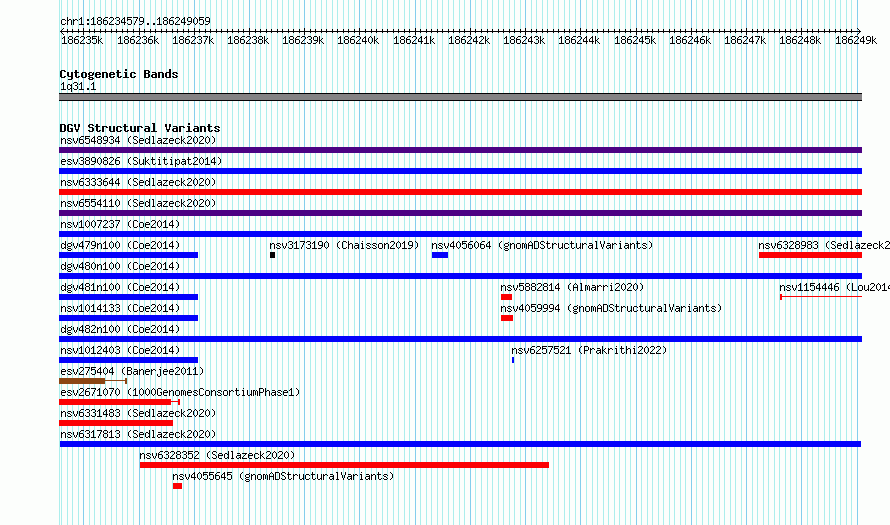Open dgv481n100 (Coe2014) label
Viewport: 890px width, 525px height.
(120, 287)
